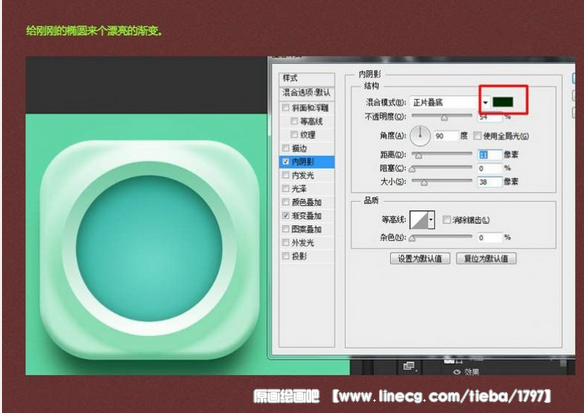The height and width of the screenshot is (413, 584).
Task: Enable the 光泽 checkbox
Action: (286, 188)
